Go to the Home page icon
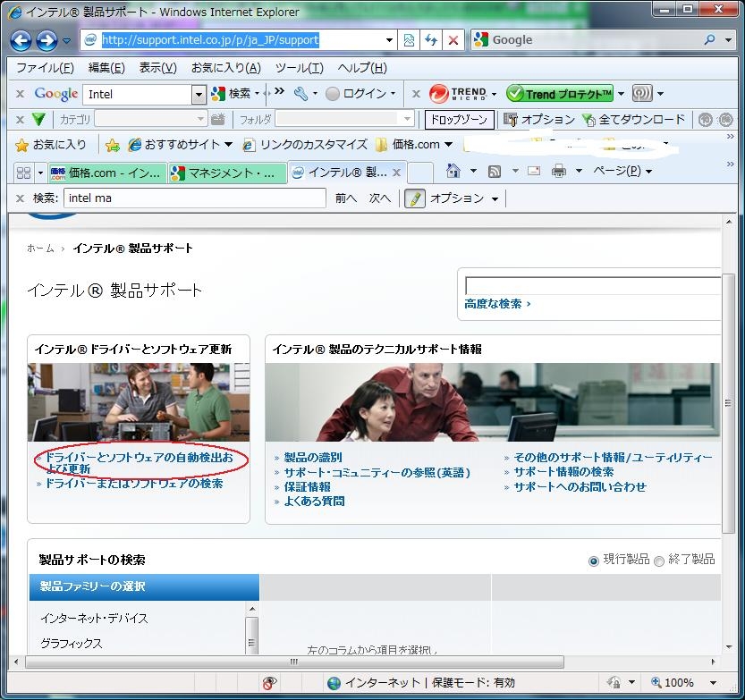The height and width of the screenshot is (700, 745). tap(453, 171)
